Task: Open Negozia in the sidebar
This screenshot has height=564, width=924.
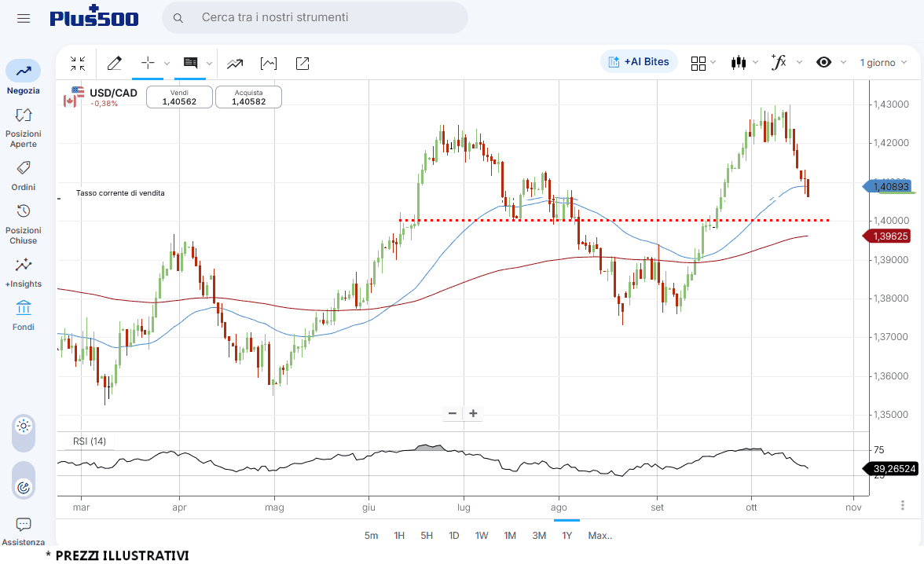Action: pos(24,77)
